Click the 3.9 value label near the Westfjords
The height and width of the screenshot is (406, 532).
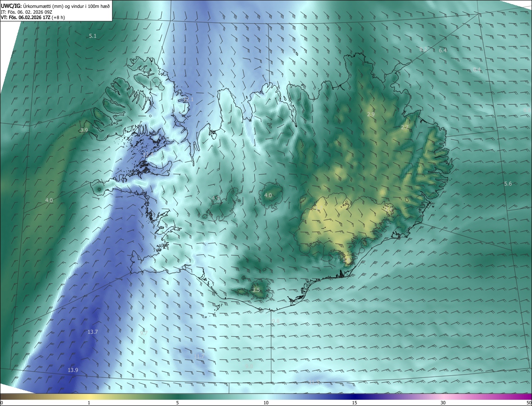[x=84, y=130]
